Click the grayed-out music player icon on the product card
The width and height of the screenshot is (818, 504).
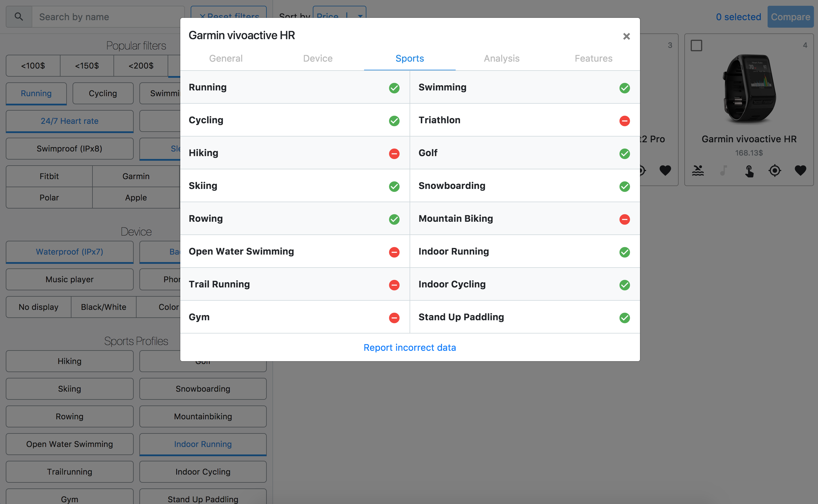coord(723,171)
